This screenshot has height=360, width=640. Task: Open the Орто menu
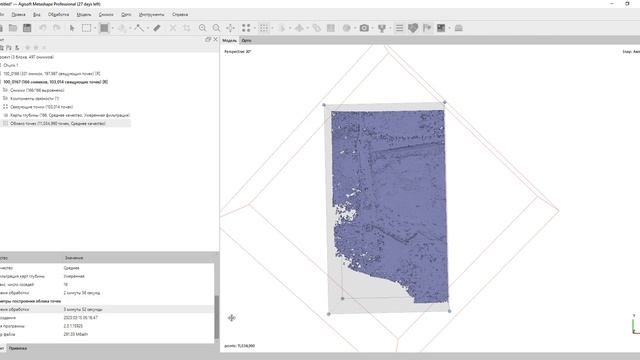click(126, 15)
